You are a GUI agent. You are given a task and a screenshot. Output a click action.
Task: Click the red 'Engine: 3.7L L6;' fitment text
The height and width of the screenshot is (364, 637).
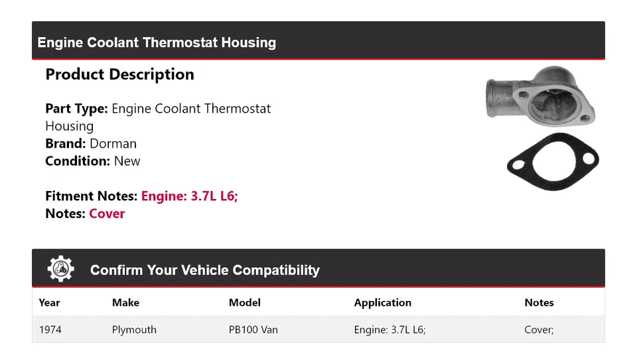(x=189, y=196)
